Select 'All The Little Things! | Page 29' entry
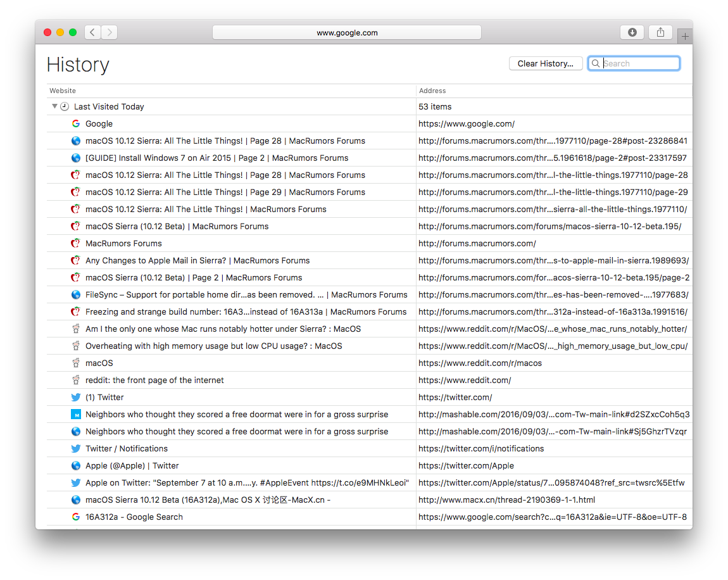Screen dimensions: 728x580 (x=369, y=192)
